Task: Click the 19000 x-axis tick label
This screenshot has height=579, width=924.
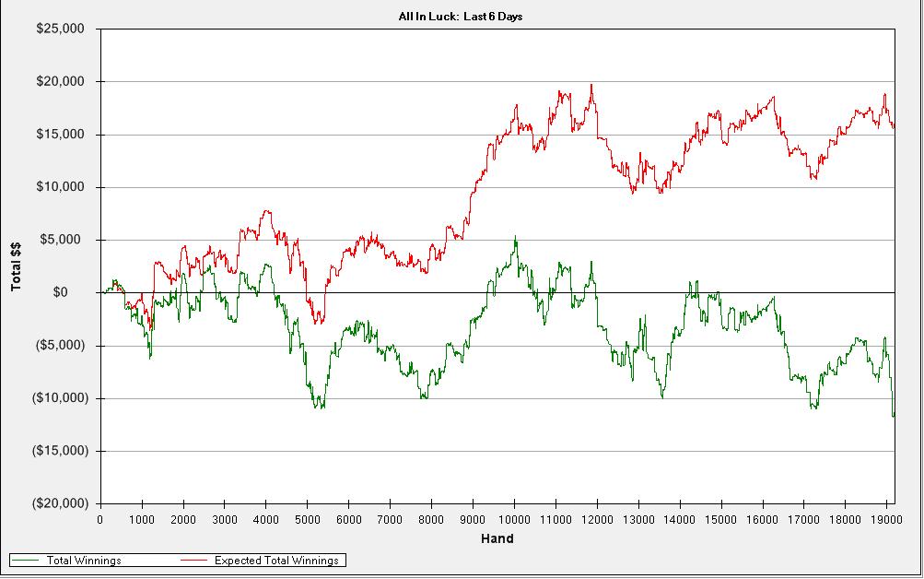Action: click(x=886, y=519)
